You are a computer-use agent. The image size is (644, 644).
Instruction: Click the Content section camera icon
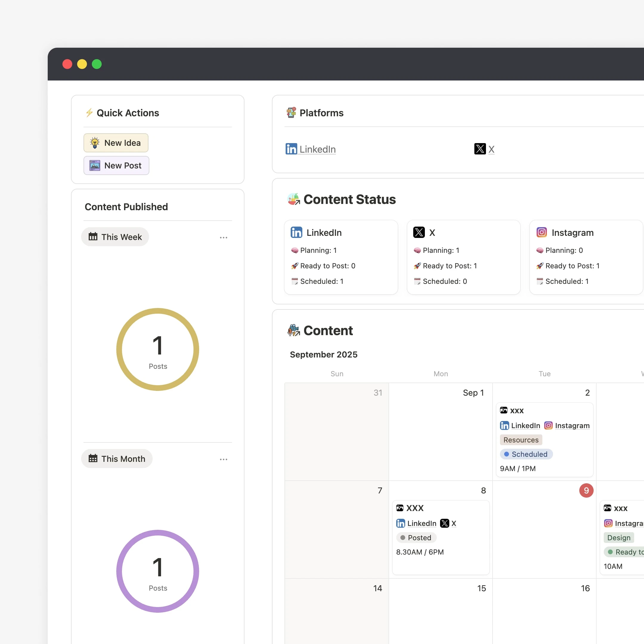pyautogui.click(x=294, y=330)
